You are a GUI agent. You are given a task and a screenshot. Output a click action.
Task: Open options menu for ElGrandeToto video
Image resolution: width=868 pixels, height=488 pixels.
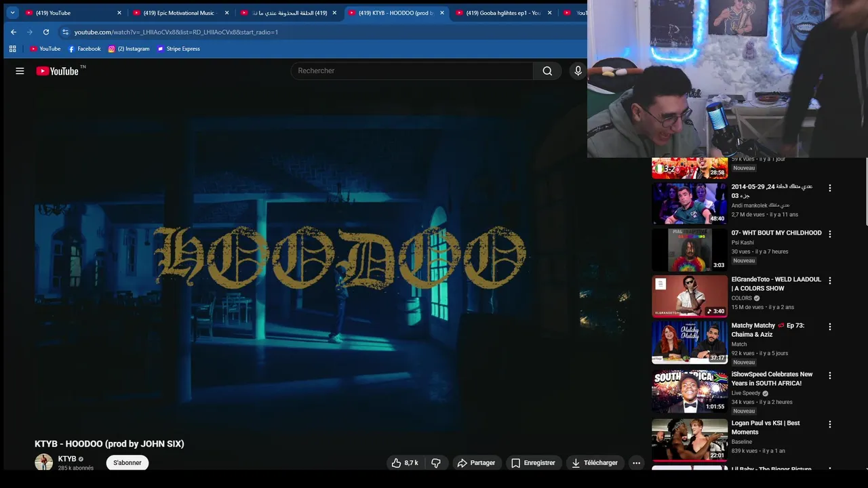(829, 281)
